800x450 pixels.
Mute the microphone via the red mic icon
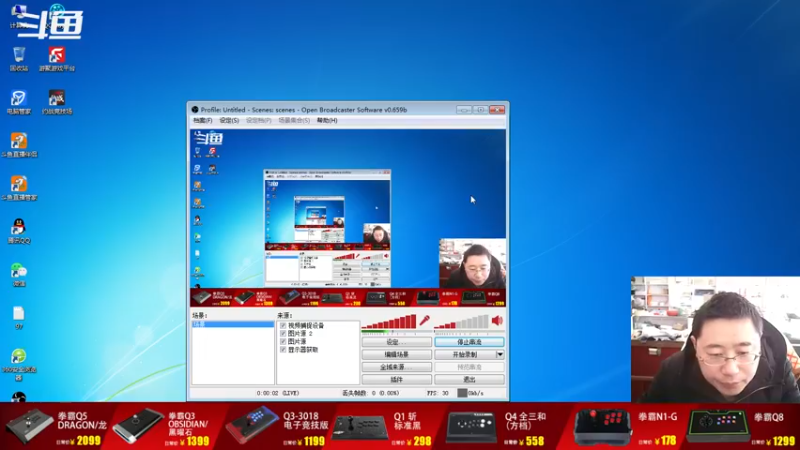coord(424,320)
